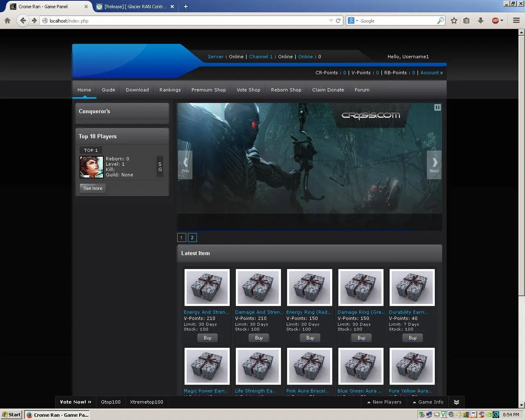Open the bookmarks list icon
Screen dimensions: 525x420
pyautogui.click(x=466, y=21)
